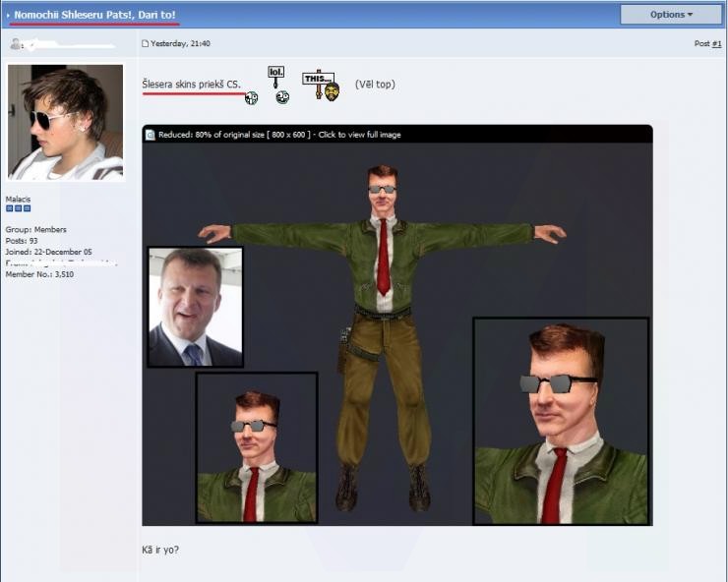Screen dimensions: 728x582
Task: Click the post date page icon
Action: tap(146, 44)
